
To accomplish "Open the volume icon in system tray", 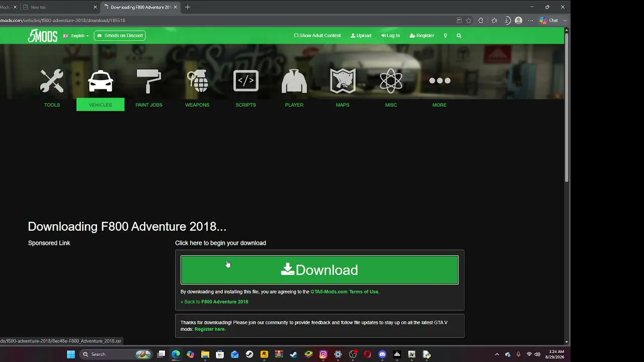I will click(537, 354).
